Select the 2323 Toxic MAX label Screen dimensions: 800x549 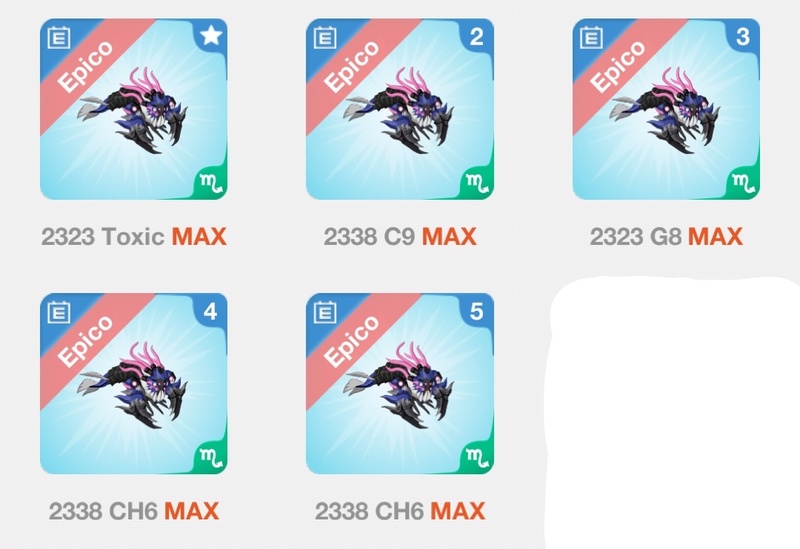[x=134, y=237]
